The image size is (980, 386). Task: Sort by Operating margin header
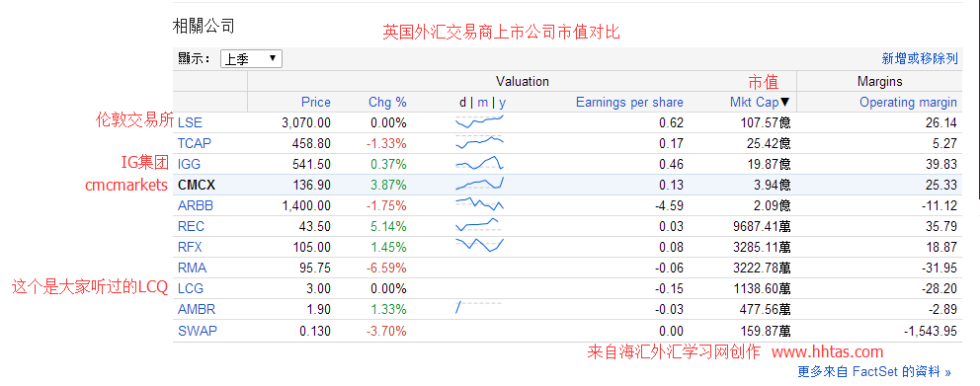[908, 103]
